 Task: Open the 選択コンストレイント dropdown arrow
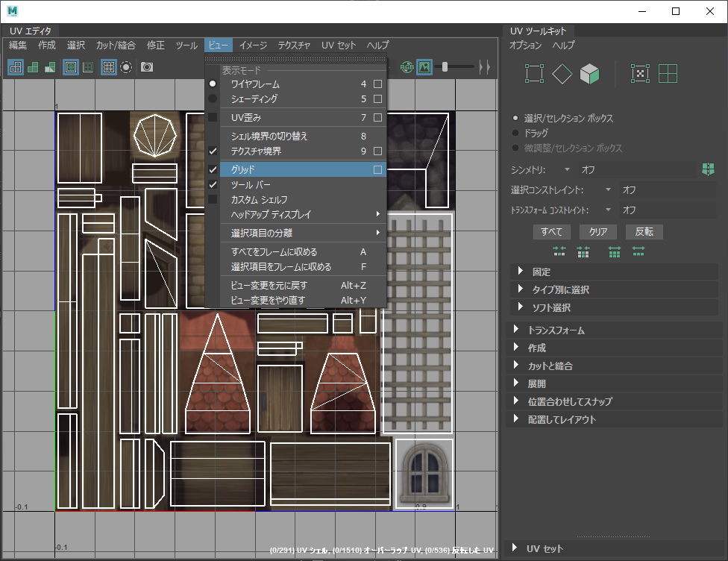(608, 189)
